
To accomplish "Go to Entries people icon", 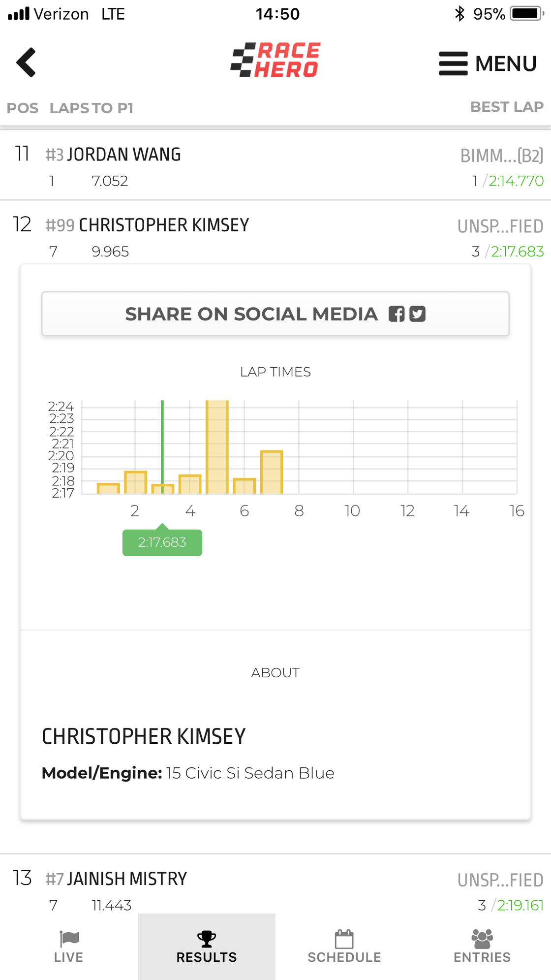I will tap(482, 939).
